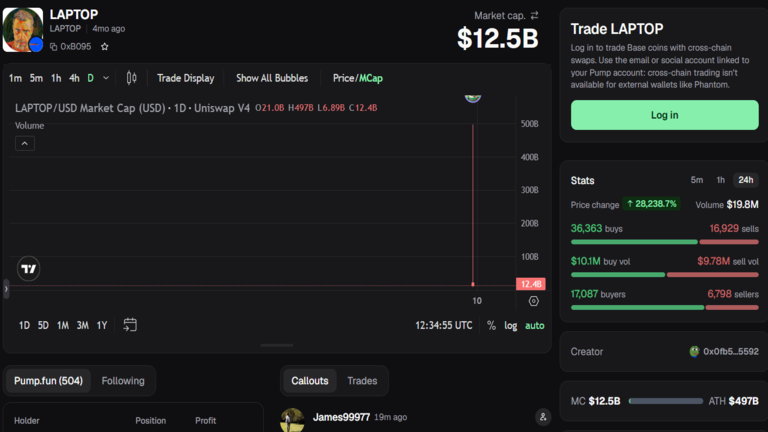Select the 5m chart interval
The image size is (768, 432).
point(36,78)
